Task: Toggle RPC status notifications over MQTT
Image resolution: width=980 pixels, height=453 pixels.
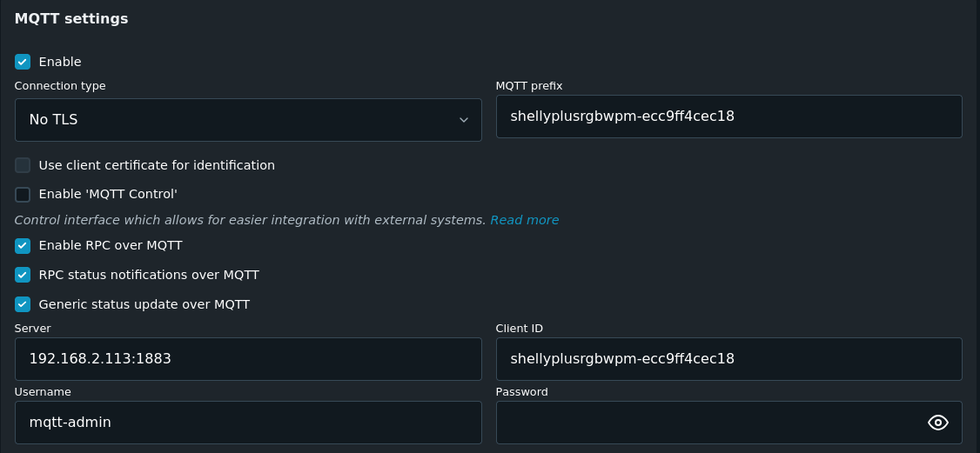Action: pos(23,275)
